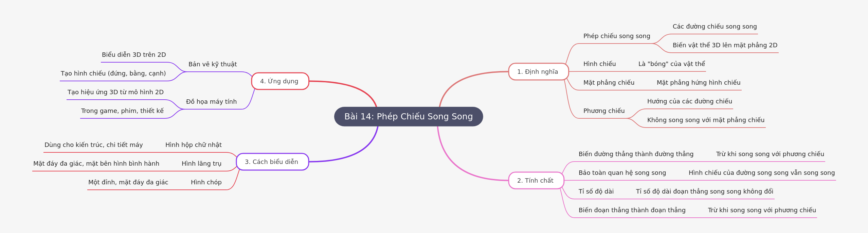Click the "3. Cách biểu diễn" node
The width and height of the screenshot is (868, 233).
(272, 162)
